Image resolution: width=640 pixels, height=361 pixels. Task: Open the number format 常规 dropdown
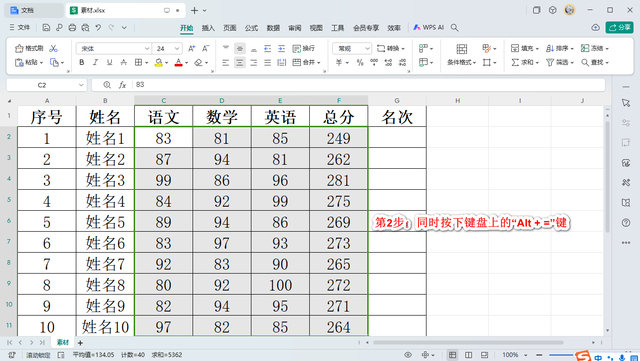pos(367,49)
